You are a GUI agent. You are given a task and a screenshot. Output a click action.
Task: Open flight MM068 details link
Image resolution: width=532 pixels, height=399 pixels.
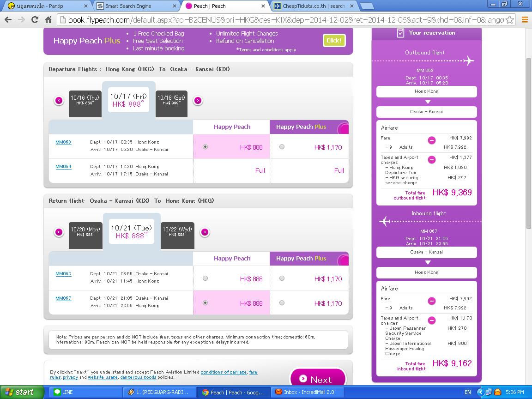click(63, 142)
